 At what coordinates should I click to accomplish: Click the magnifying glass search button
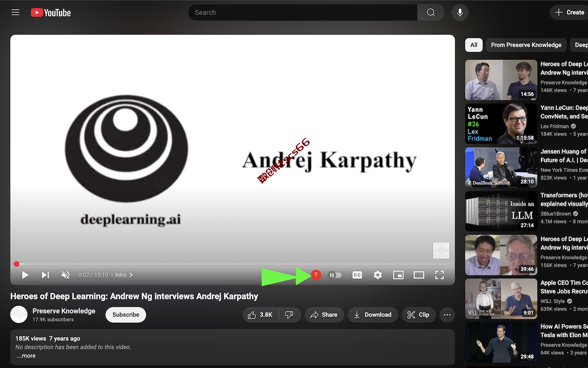click(431, 12)
